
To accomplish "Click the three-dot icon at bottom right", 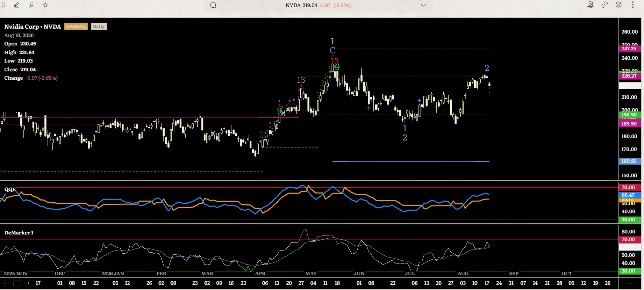I will point(630,283).
